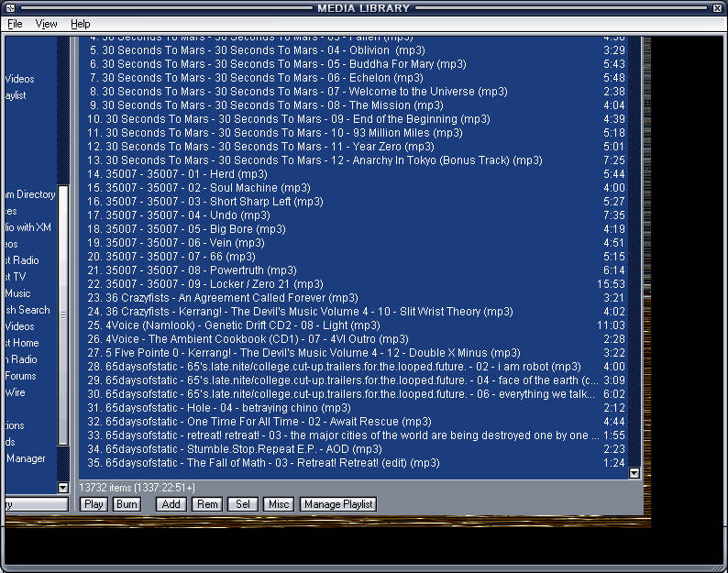Select track 8 Welcome to the Universe
Screen dimensions: 728x573
[x=354, y=92]
